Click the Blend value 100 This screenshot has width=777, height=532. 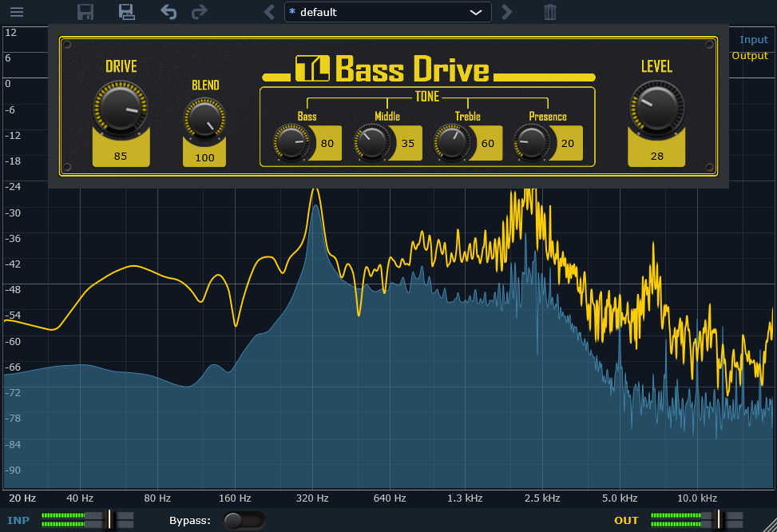click(x=204, y=157)
